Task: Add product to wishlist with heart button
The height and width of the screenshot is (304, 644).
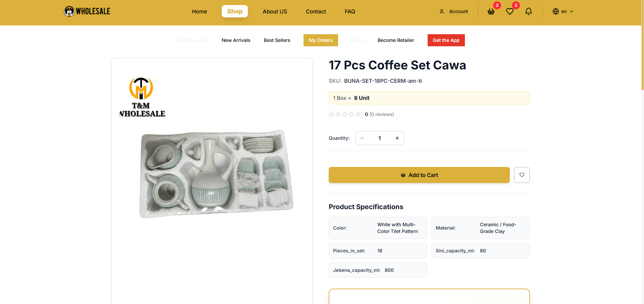Action: click(522, 175)
